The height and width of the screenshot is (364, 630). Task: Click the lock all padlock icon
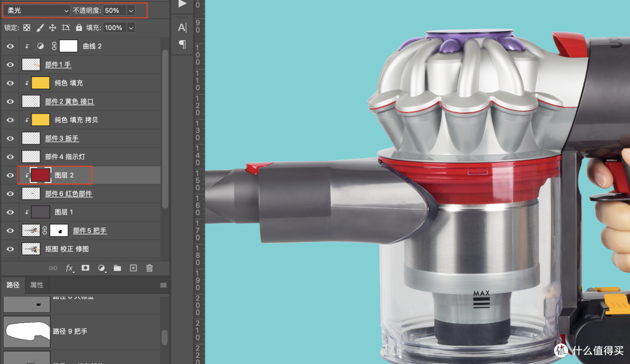79,28
